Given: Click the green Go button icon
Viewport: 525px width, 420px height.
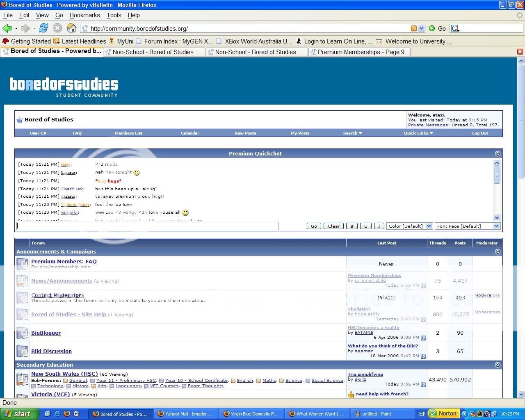Looking at the screenshot, I should coord(432,28).
